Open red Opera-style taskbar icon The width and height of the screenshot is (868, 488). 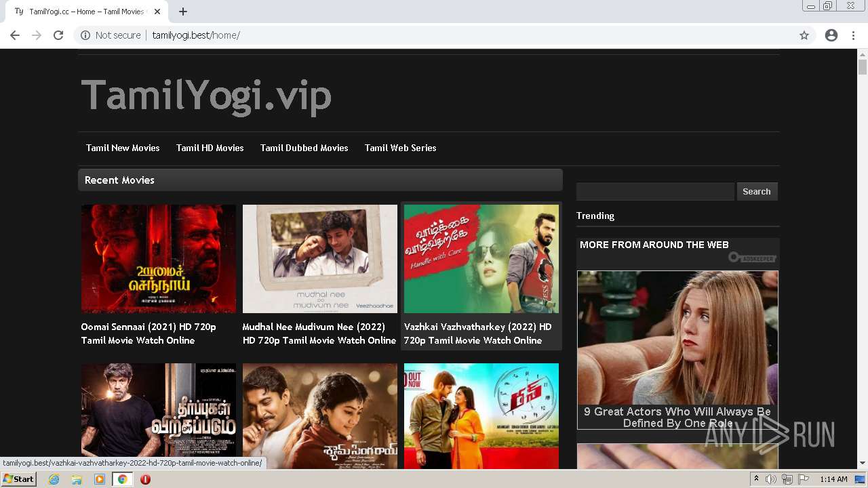(145, 479)
